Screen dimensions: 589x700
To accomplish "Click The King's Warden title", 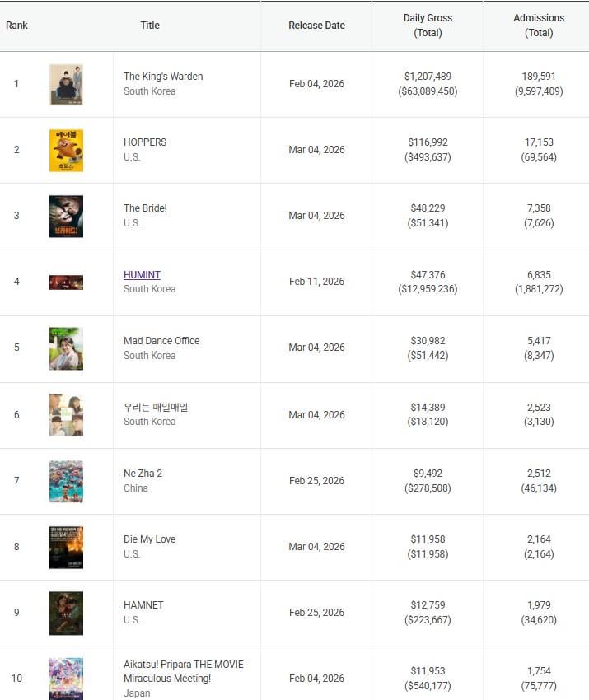I will [163, 77].
